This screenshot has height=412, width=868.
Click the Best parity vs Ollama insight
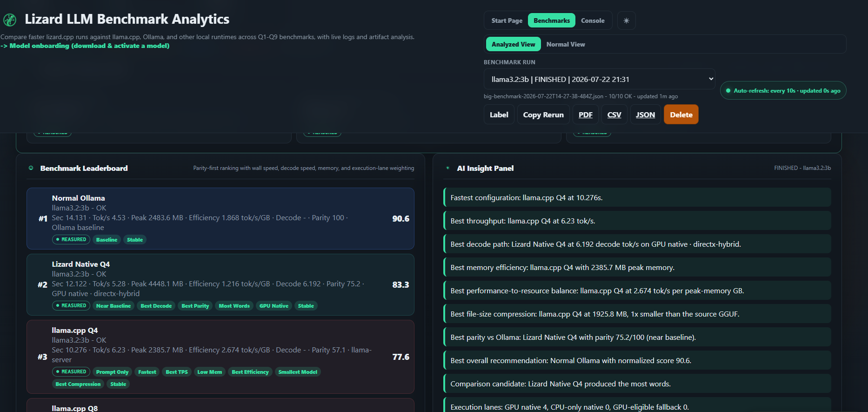(637, 337)
